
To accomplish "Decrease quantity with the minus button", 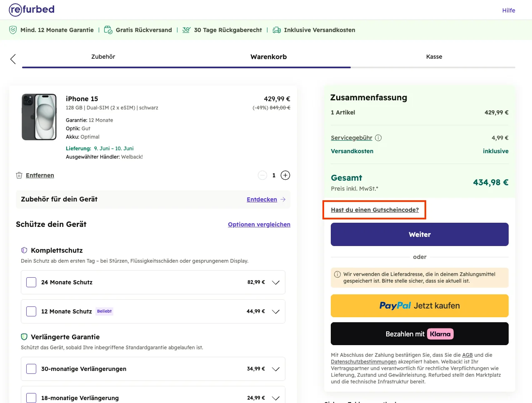I will coord(262,175).
